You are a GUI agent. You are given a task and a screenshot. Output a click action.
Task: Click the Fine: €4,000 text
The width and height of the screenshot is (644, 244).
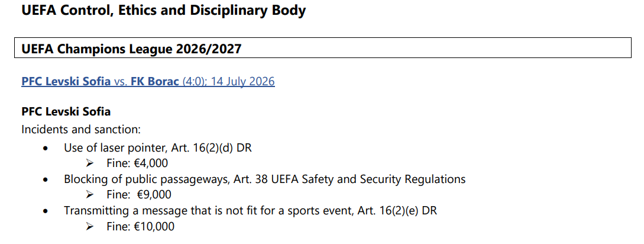(137, 163)
